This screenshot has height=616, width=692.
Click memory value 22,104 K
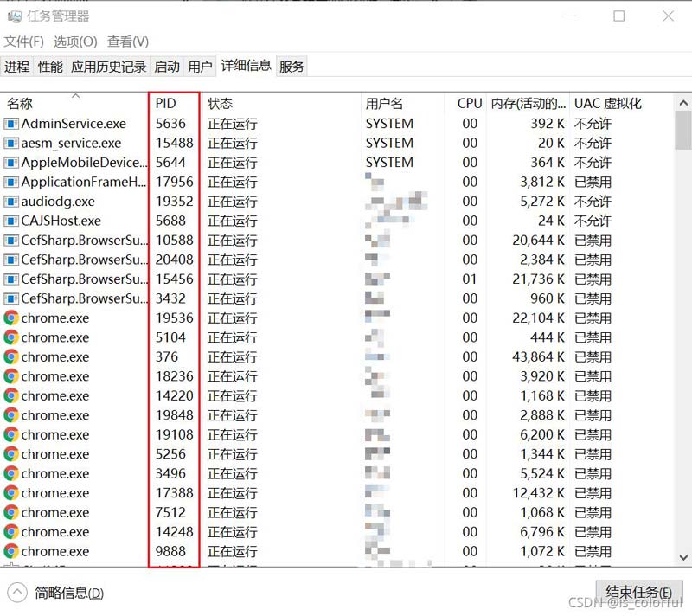(538, 318)
